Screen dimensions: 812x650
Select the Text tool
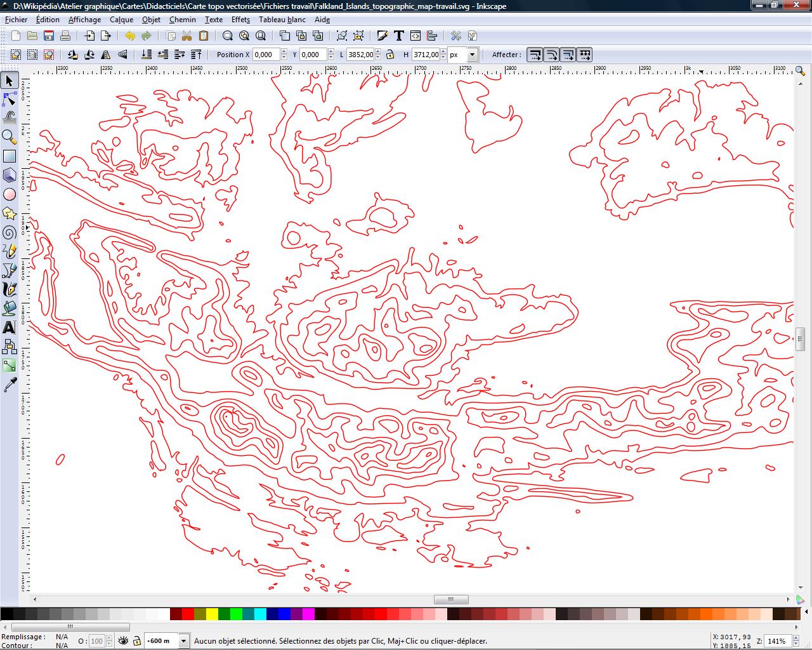tap(9, 328)
